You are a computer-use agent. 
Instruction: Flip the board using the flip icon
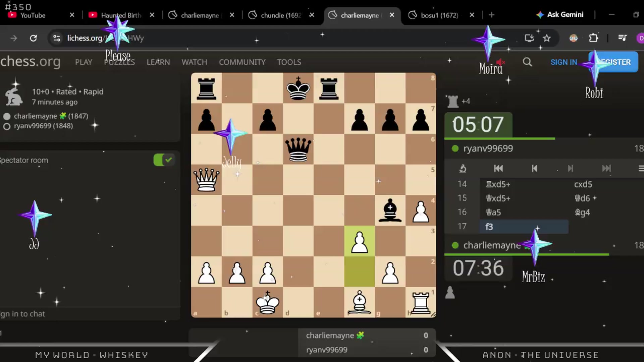(x=463, y=168)
